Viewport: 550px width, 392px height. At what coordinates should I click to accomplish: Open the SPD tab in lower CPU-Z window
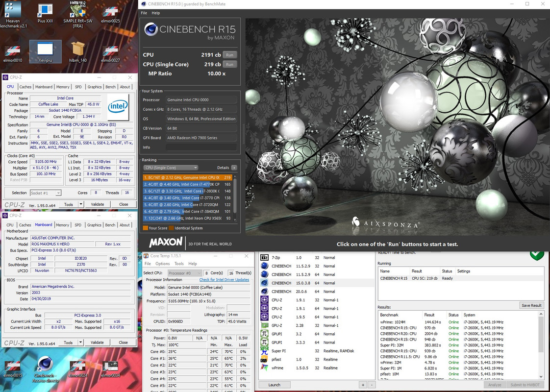coord(78,225)
